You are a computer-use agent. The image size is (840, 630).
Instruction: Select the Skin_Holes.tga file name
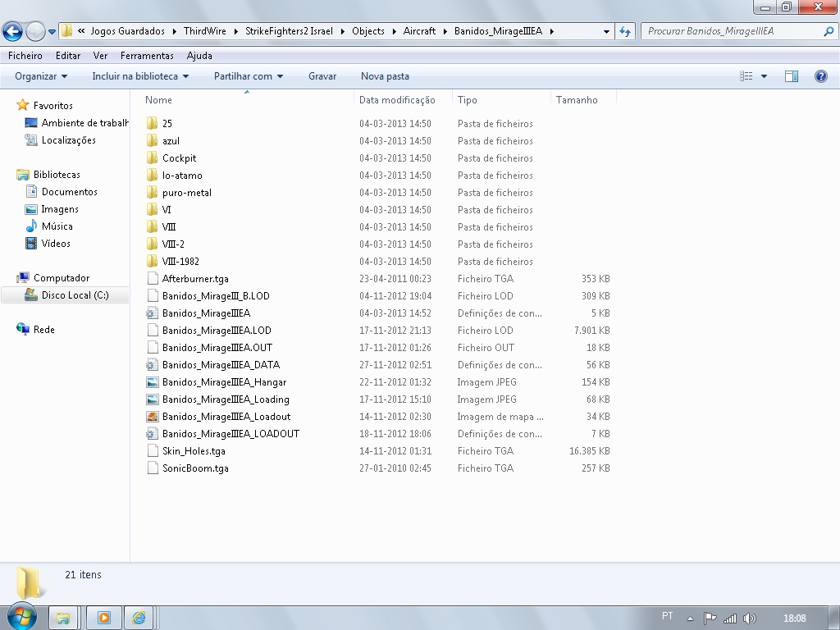point(194,450)
